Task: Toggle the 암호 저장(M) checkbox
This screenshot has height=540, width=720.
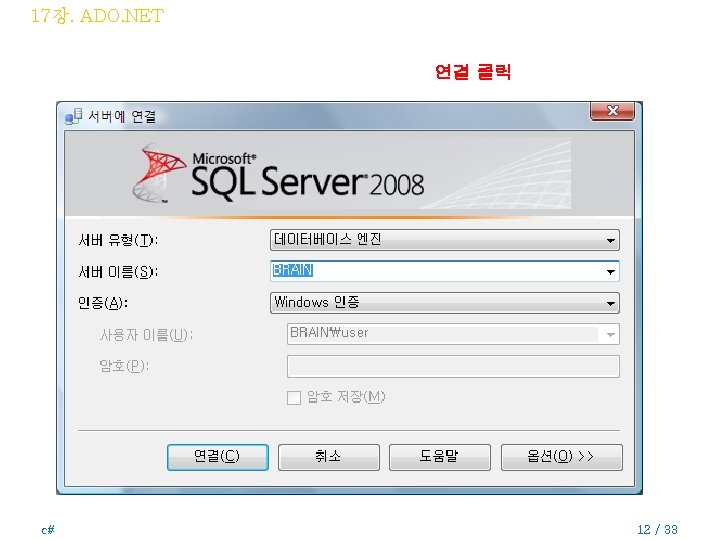Action: click(294, 398)
